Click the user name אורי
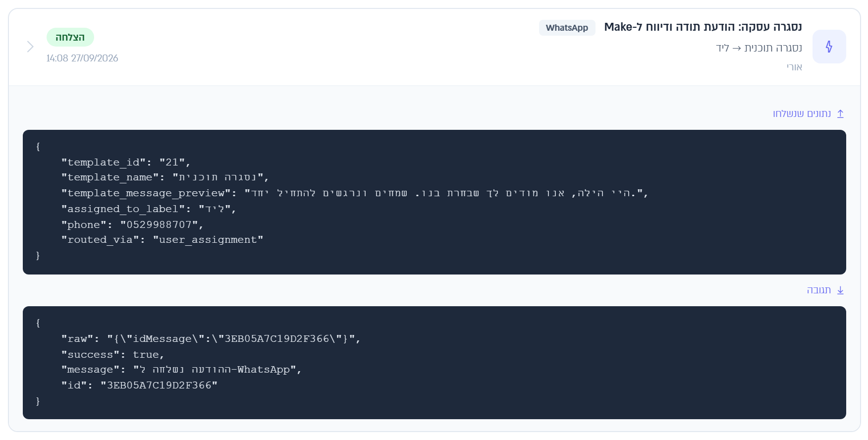Viewport: 868px width, 440px height. (795, 67)
